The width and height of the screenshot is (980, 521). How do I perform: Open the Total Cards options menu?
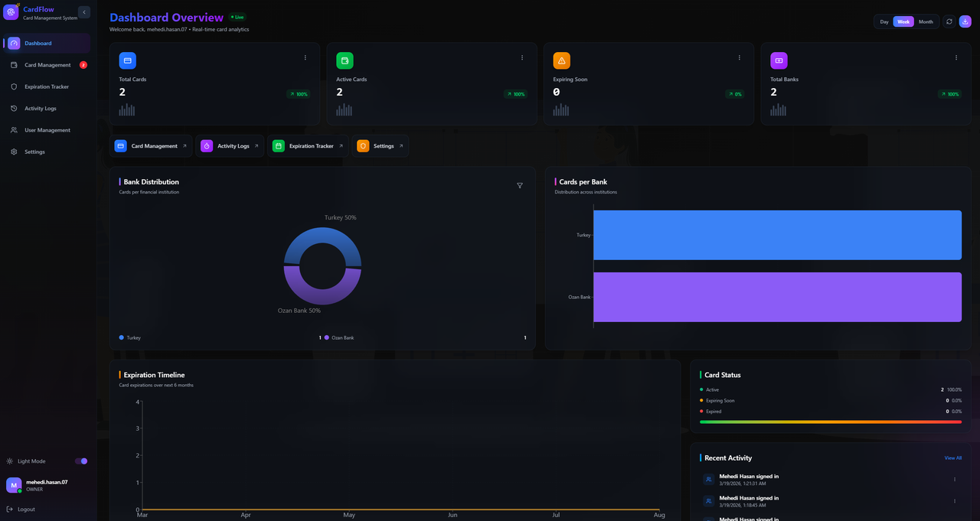[305, 57]
